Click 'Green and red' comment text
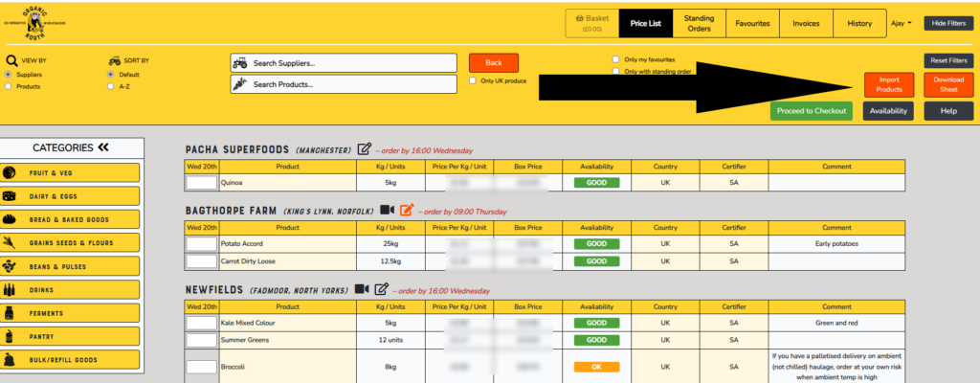Viewport: 980px width, 383px height. coord(836,323)
